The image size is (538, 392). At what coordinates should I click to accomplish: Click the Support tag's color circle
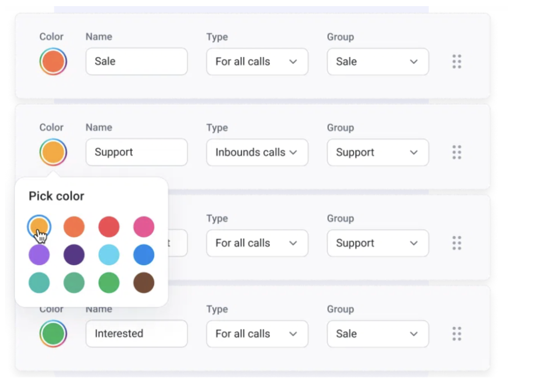[53, 152]
